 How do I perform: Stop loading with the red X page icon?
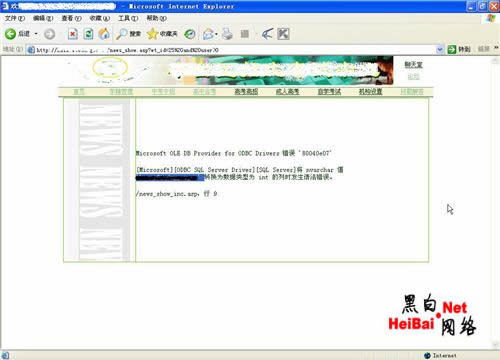pyautogui.click(x=72, y=34)
